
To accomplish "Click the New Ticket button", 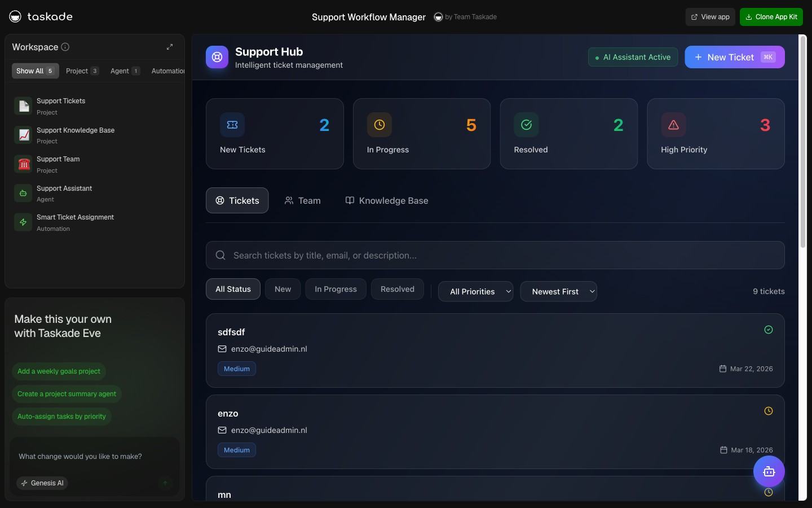I will pyautogui.click(x=735, y=57).
